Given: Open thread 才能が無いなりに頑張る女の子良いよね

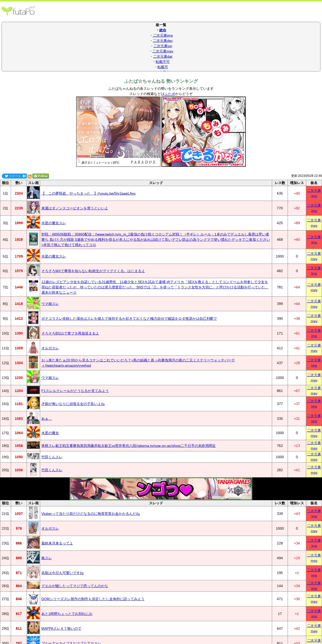Looking at the screenshot, I should tap(73, 404).
